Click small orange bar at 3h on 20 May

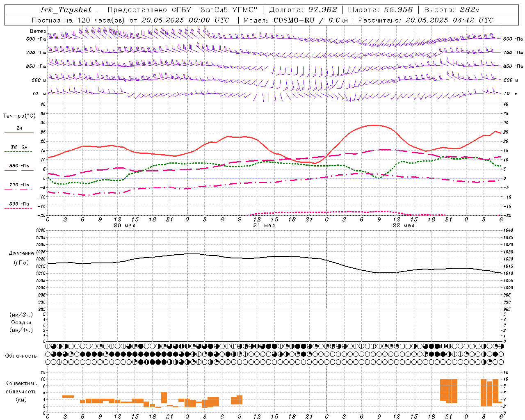(68, 397)
